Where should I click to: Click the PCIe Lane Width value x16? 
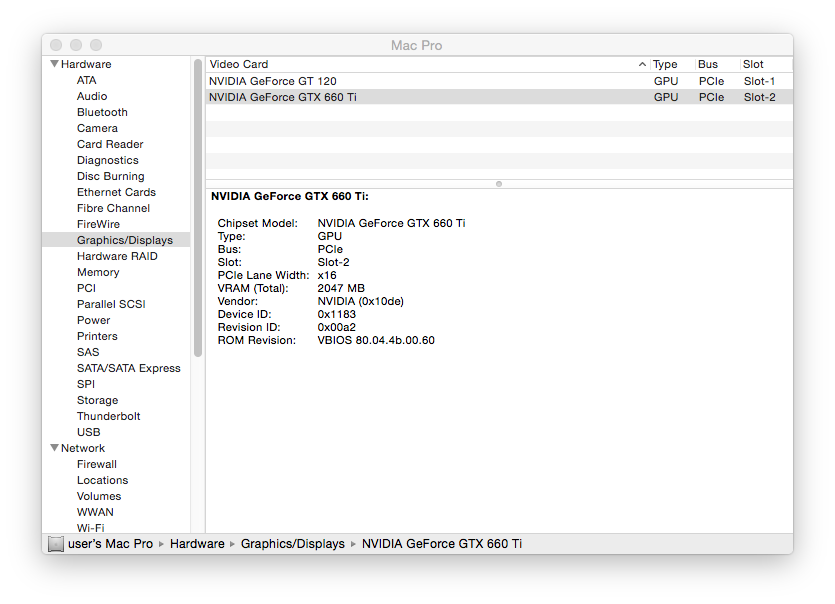327,275
